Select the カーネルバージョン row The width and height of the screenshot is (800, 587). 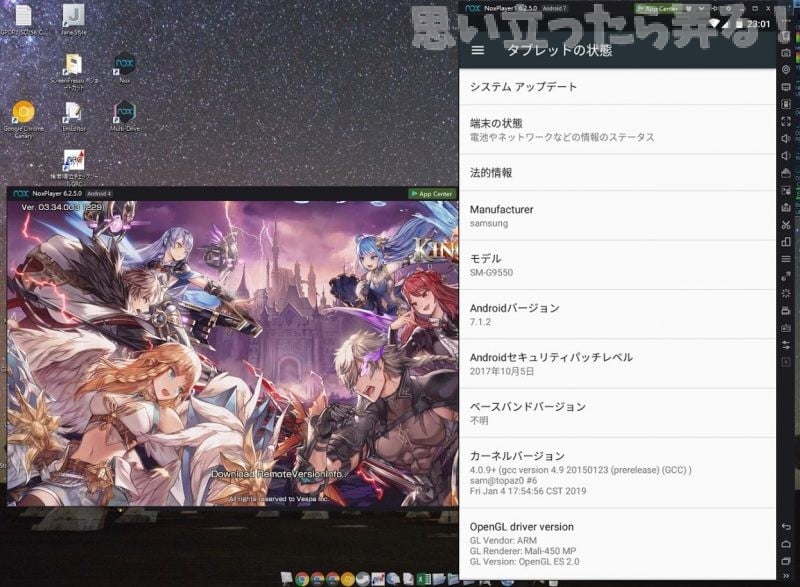617,473
